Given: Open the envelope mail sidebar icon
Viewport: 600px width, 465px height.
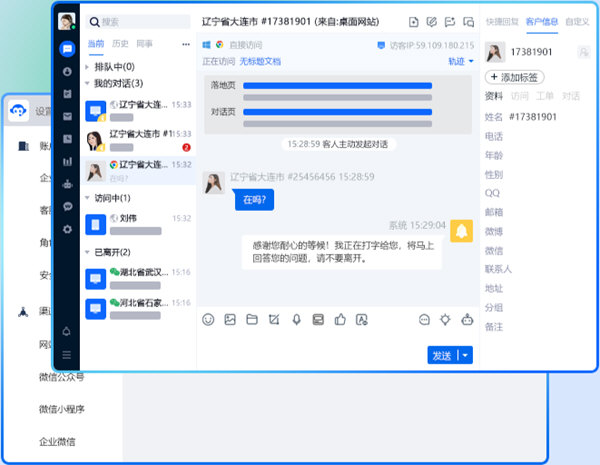Looking at the screenshot, I should click(67, 116).
